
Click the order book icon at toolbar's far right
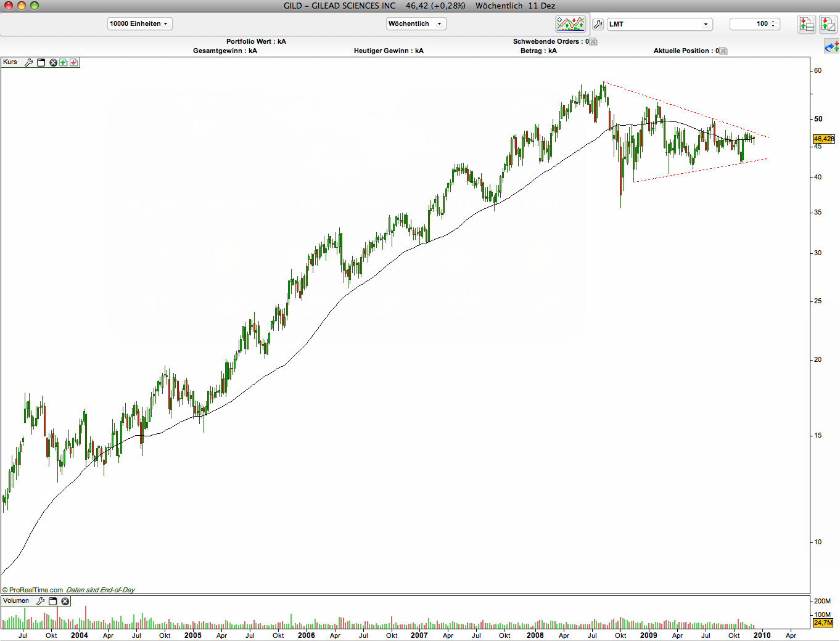click(827, 24)
